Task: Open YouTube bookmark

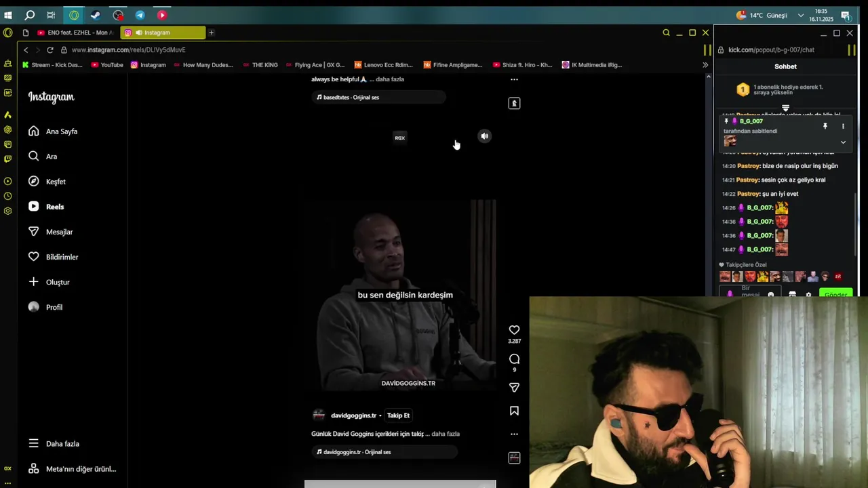Action: pos(107,65)
